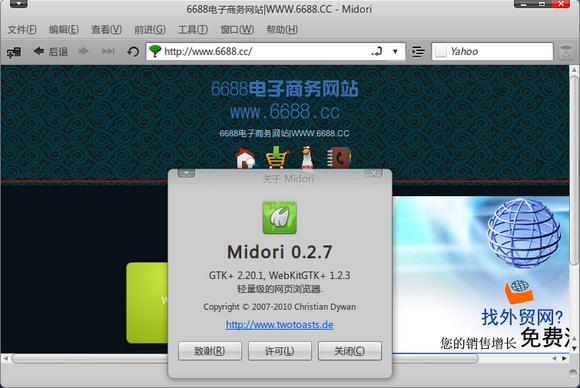
Task: Click the forward arrow icon
Action: coord(83,51)
